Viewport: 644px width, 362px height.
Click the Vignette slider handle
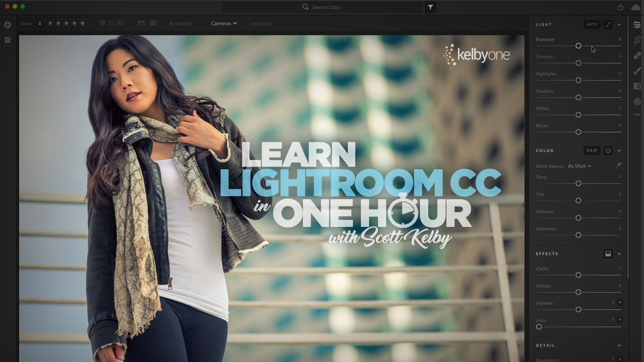point(578,310)
